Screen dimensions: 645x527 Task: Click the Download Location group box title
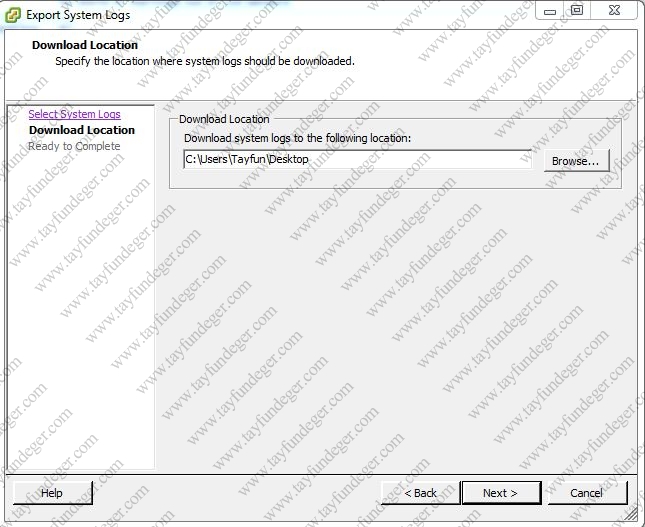click(224, 119)
